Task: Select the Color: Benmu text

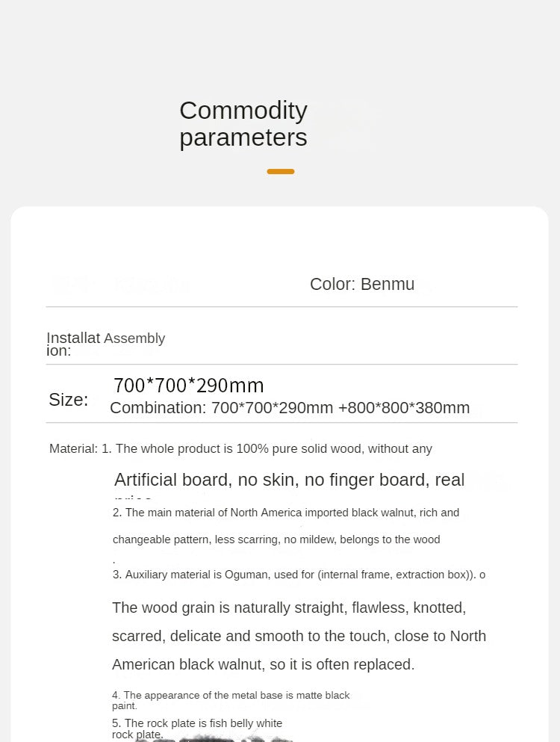Action: pyautogui.click(x=362, y=284)
